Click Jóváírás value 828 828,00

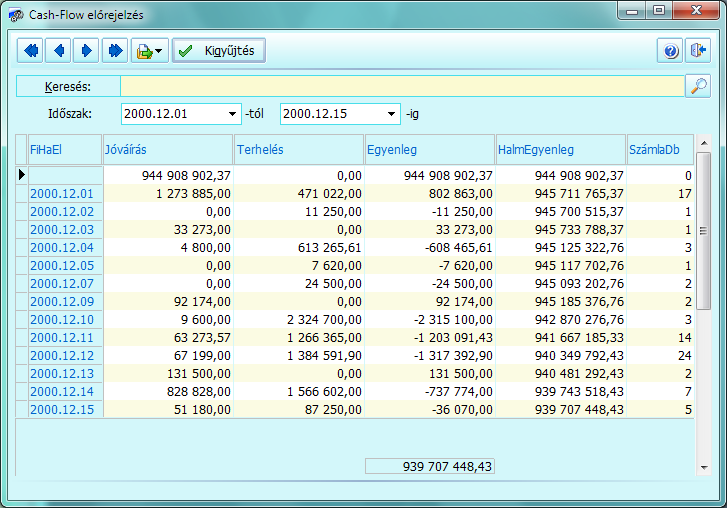(198, 392)
